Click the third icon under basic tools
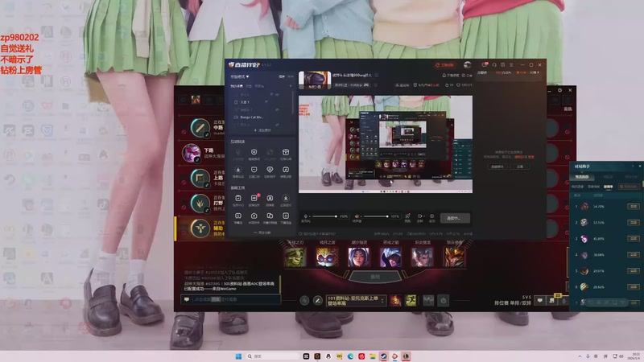 (270, 200)
